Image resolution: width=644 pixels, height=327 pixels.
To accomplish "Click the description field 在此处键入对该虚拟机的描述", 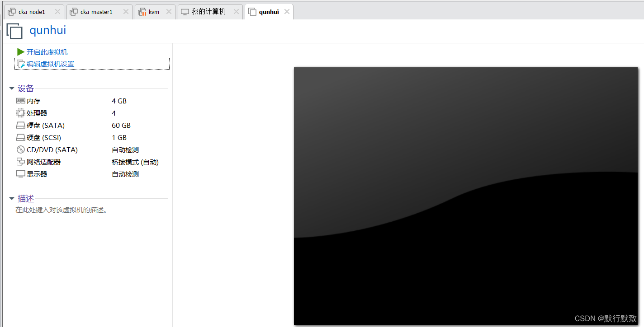I will tap(61, 210).
